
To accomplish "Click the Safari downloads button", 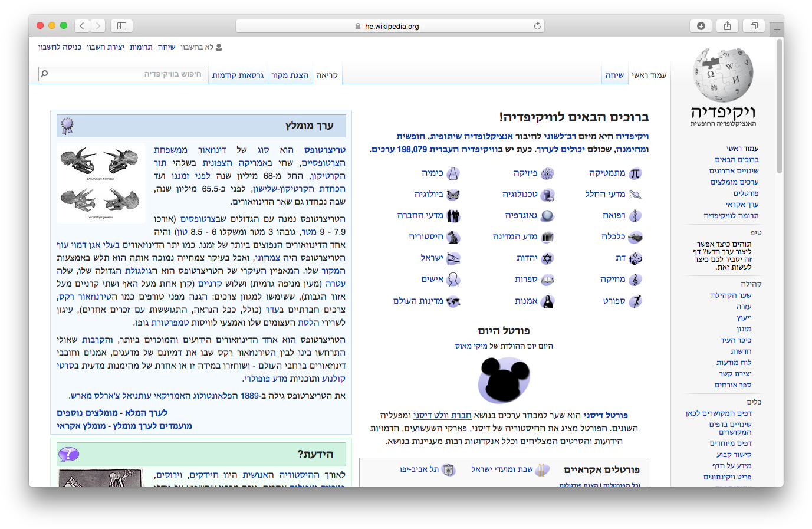I will click(x=701, y=26).
